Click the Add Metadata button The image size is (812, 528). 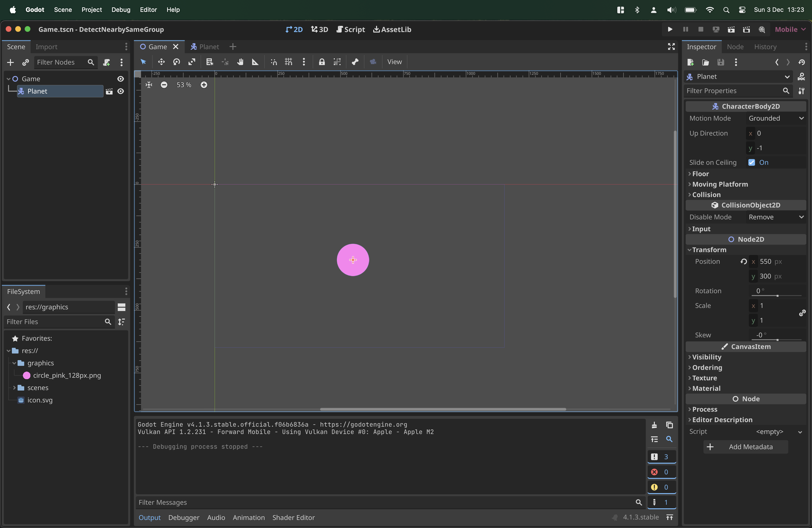746,447
